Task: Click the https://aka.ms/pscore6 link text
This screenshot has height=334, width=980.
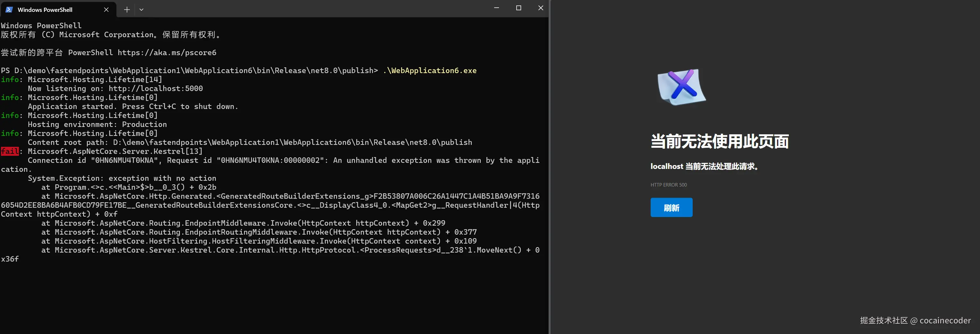Action: click(x=167, y=53)
